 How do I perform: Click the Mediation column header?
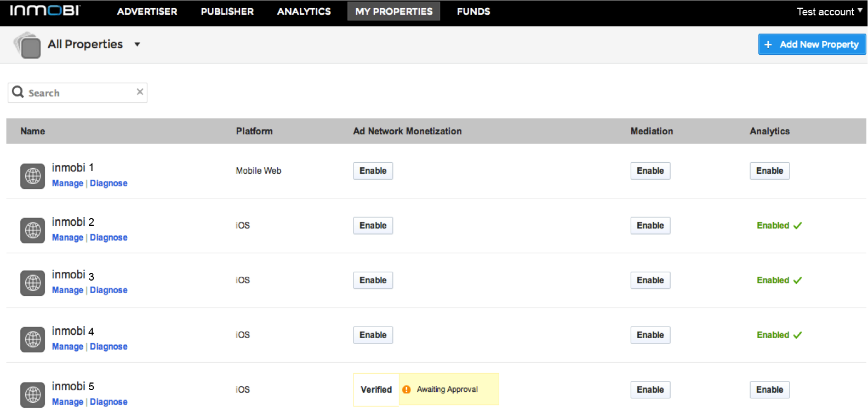[x=652, y=131]
